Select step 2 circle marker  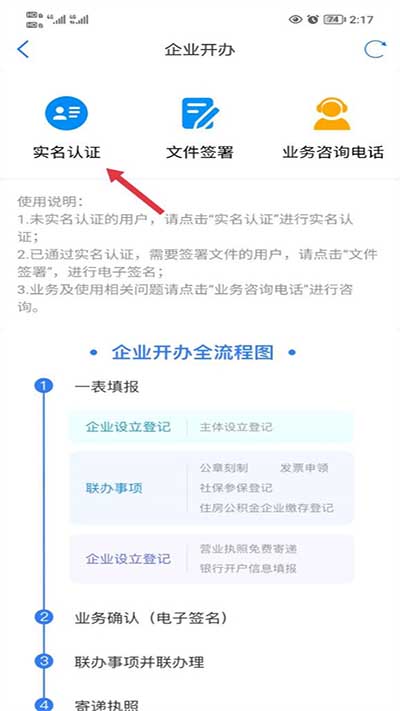tap(44, 617)
